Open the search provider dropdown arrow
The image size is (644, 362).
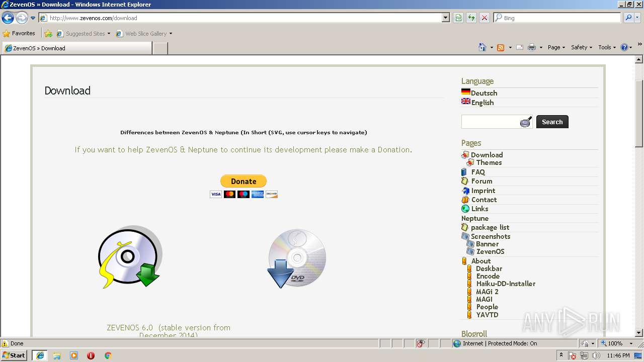[637, 18]
